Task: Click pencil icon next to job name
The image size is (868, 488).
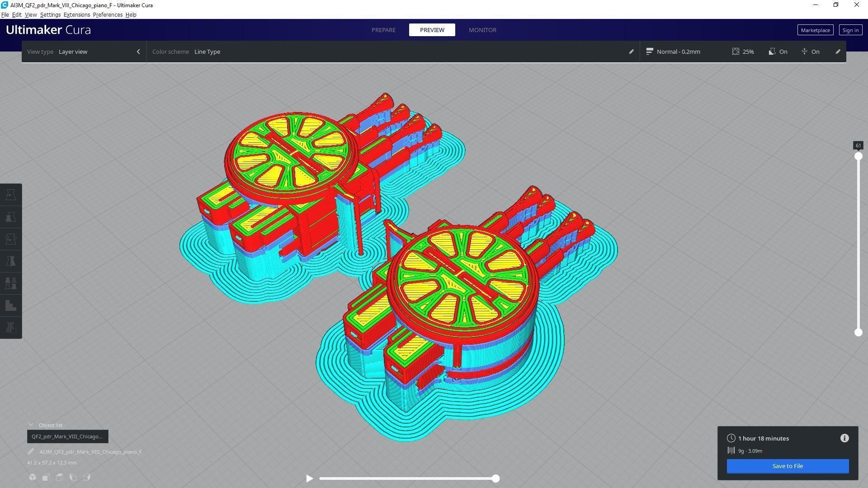Action: point(31,452)
